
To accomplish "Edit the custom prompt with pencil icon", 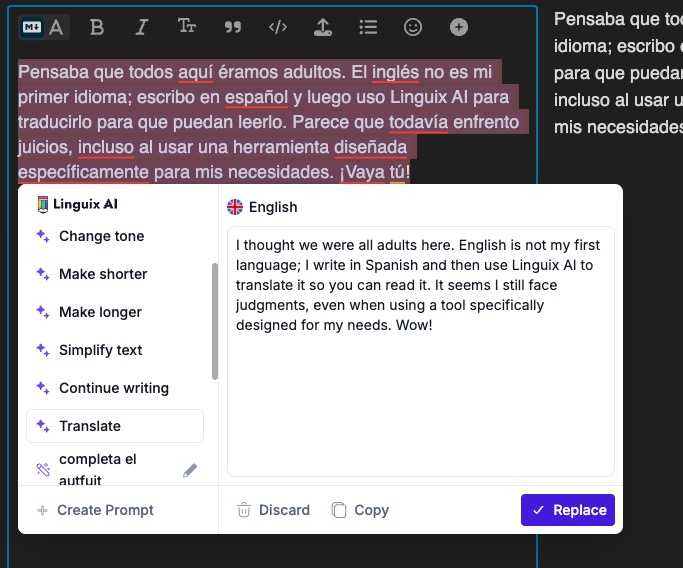I will tap(190, 470).
